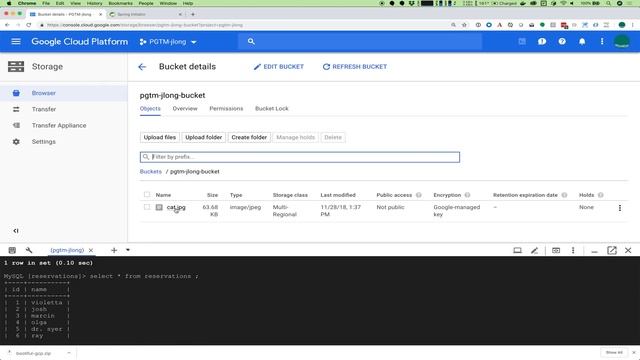Viewport: 640px width, 360px height.
Task: Open the help question mark icon
Action: (562, 42)
